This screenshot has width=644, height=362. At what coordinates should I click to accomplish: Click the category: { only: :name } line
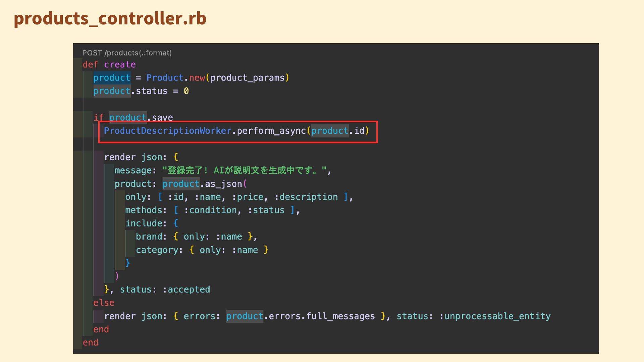tap(202, 250)
